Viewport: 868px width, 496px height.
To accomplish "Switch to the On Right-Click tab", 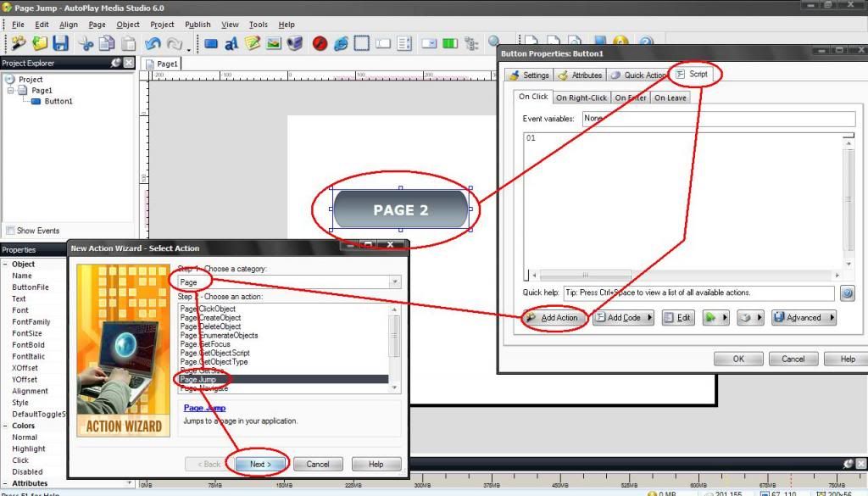I will coord(581,98).
